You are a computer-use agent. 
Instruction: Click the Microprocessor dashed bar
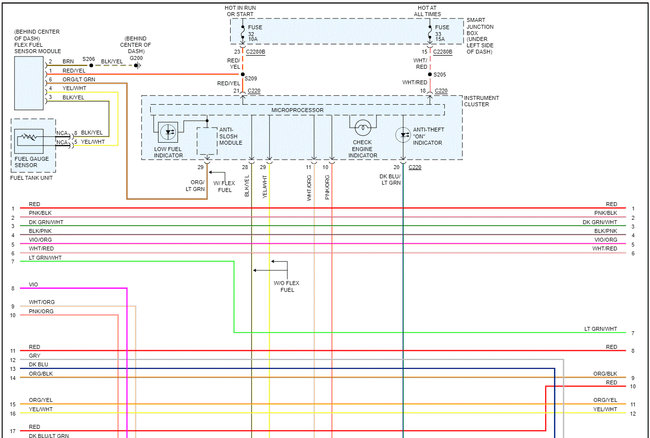297,110
